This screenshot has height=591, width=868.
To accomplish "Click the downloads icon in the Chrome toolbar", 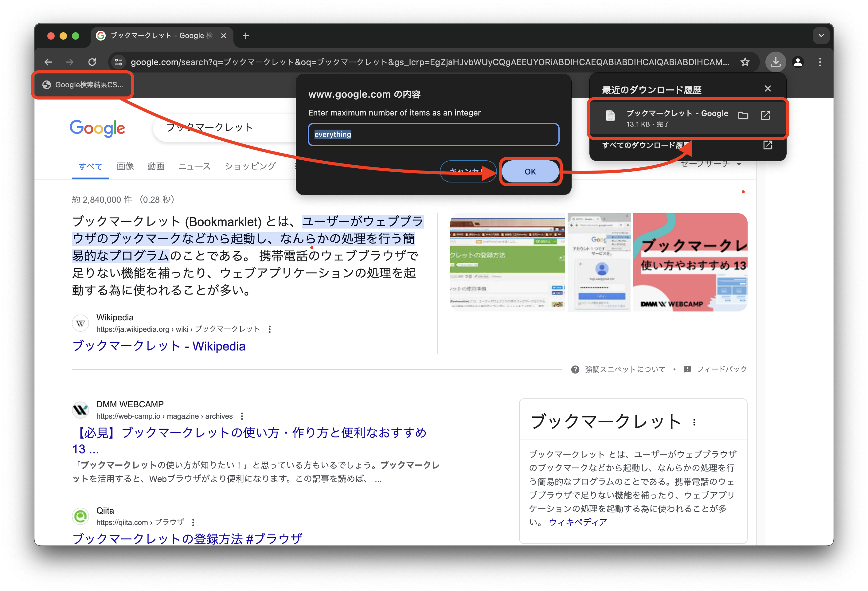I will tap(775, 62).
